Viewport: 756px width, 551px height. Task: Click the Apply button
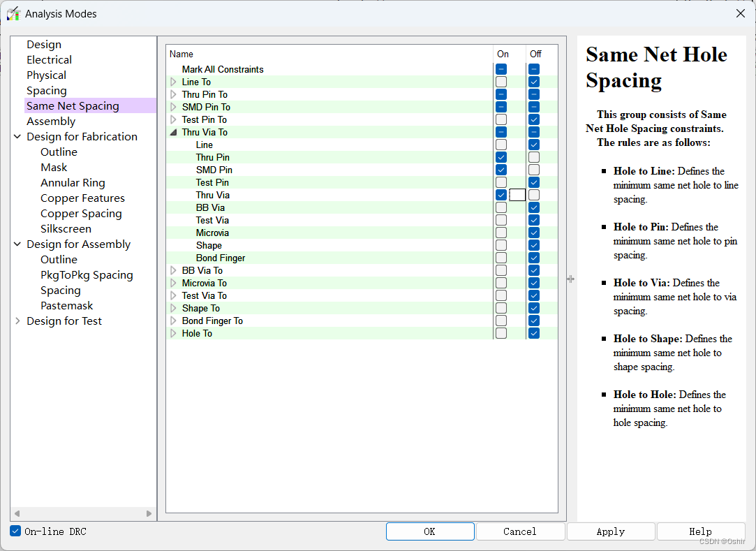610,531
